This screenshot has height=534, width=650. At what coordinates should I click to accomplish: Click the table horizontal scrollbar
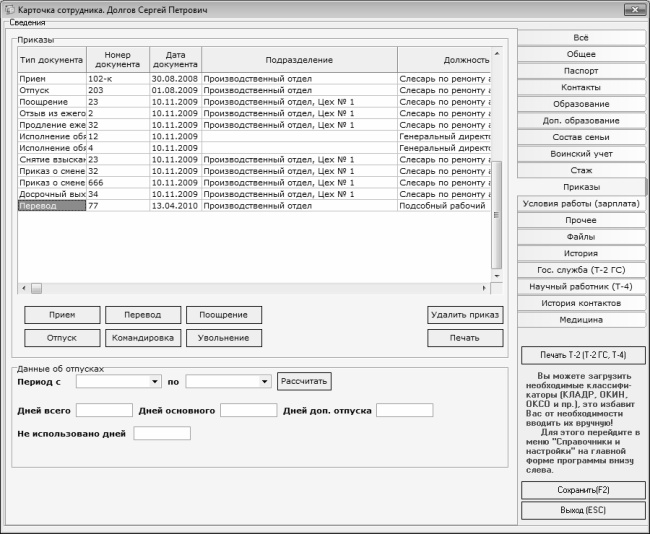coord(250,288)
